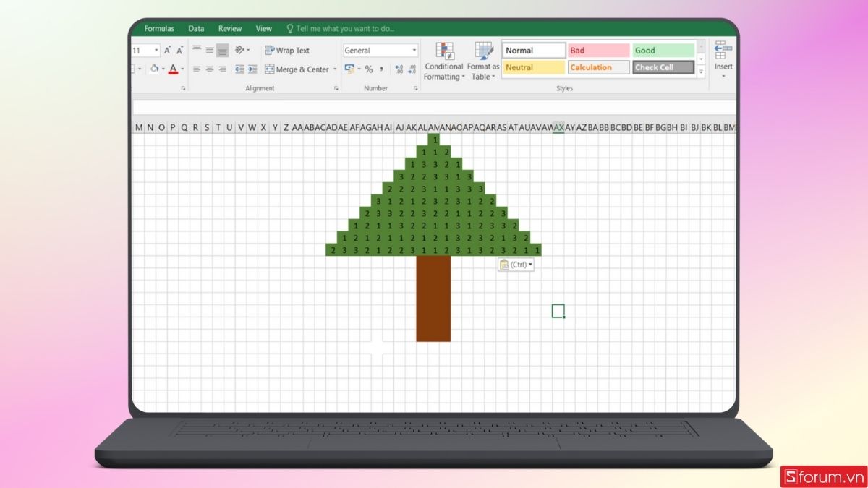Select column S header
This screenshot has height=488, width=868.
pyautogui.click(x=207, y=127)
